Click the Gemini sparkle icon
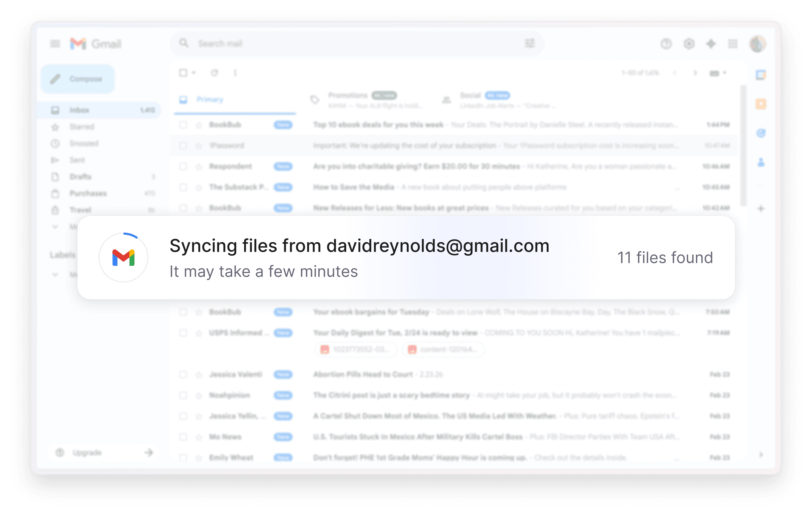 point(711,44)
